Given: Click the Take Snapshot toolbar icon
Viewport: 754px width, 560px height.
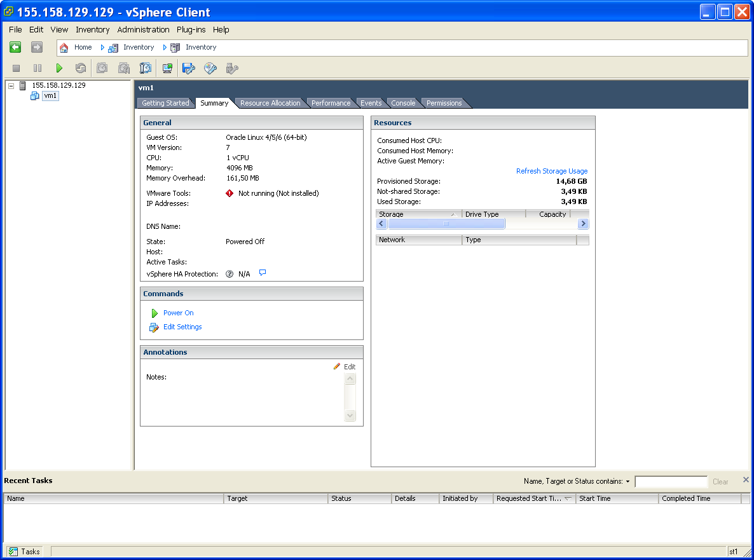Looking at the screenshot, I should (x=102, y=68).
